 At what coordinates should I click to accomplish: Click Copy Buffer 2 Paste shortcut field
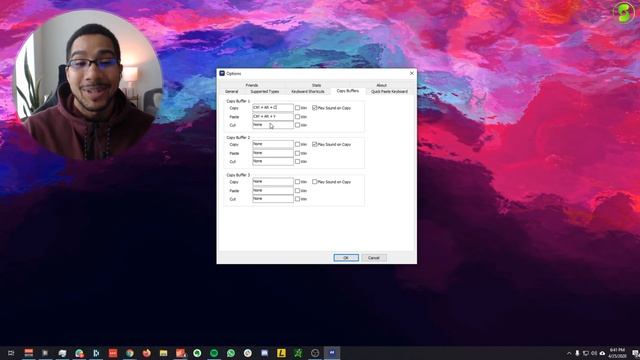(273, 153)
